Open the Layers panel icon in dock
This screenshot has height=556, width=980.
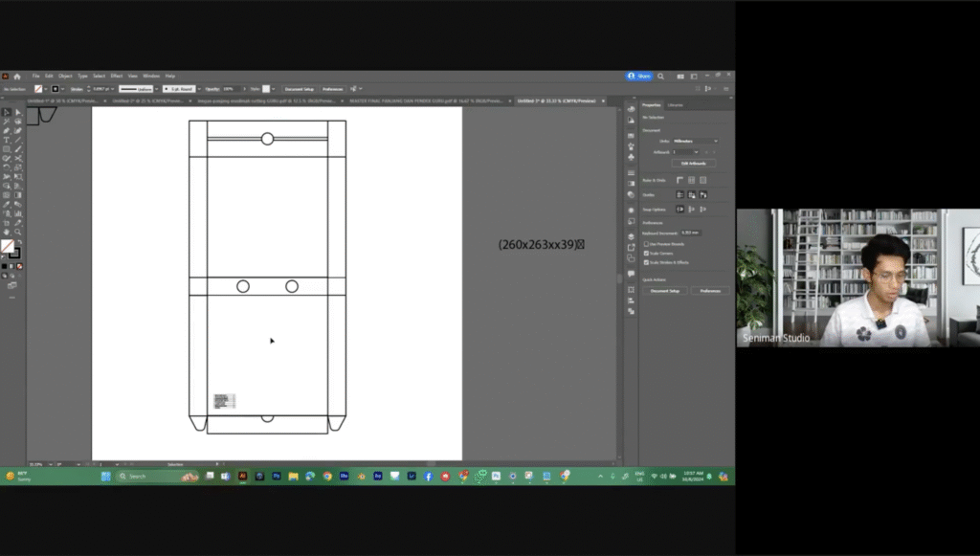pyautogui.click(x=631, y=235)
